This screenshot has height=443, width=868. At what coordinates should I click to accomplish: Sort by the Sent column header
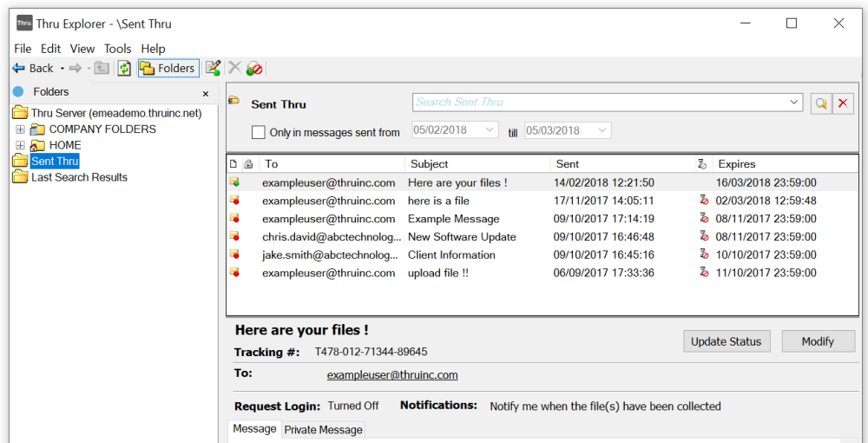pos(622,164)
